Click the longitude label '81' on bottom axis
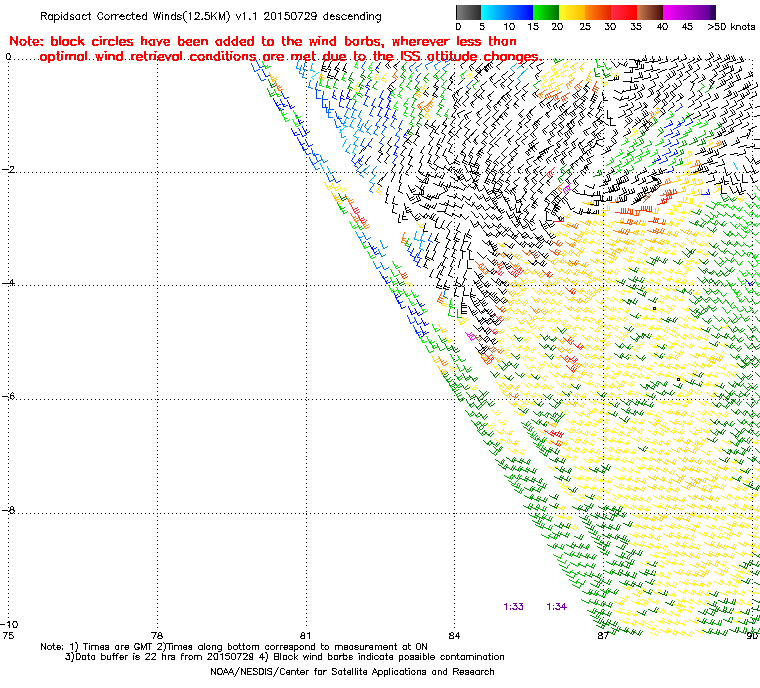This screenshot has height=688, width=760. pos(305,635)
